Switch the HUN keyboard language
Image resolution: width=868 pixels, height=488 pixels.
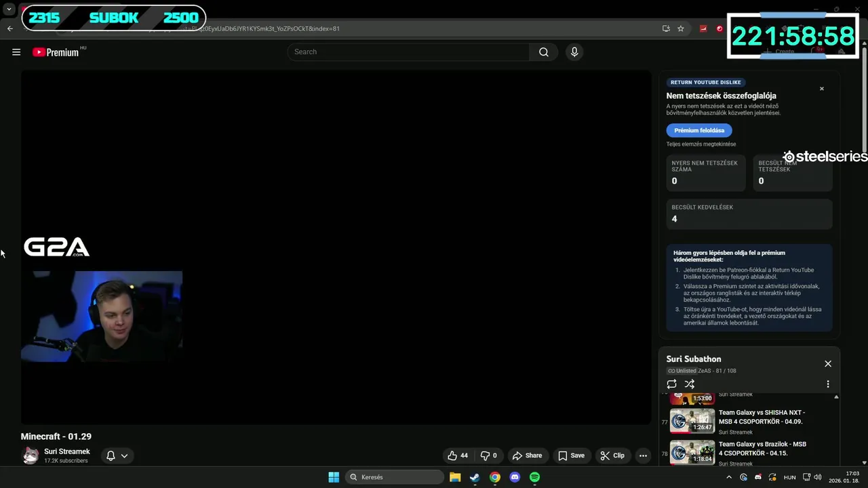pyautogui.click(x=790, y=477)
